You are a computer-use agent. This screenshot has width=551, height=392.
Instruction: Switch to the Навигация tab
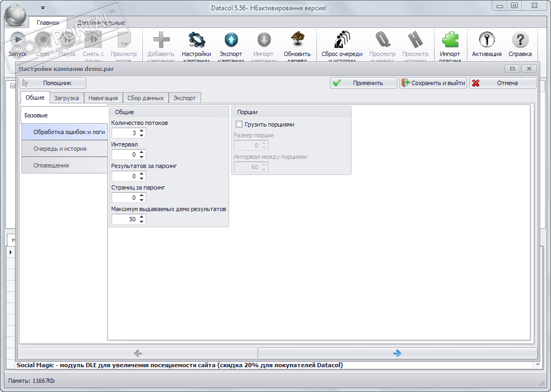point(103,98)
